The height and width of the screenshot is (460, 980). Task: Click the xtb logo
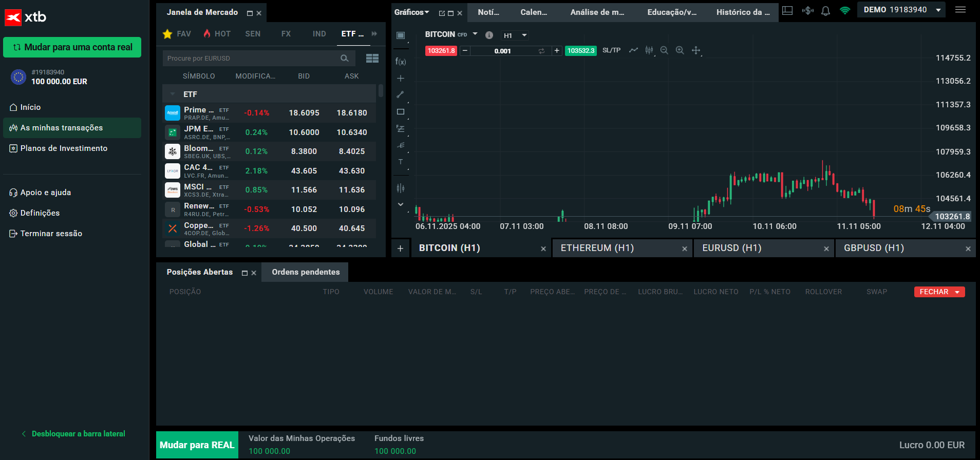click(x=26, y=17)
